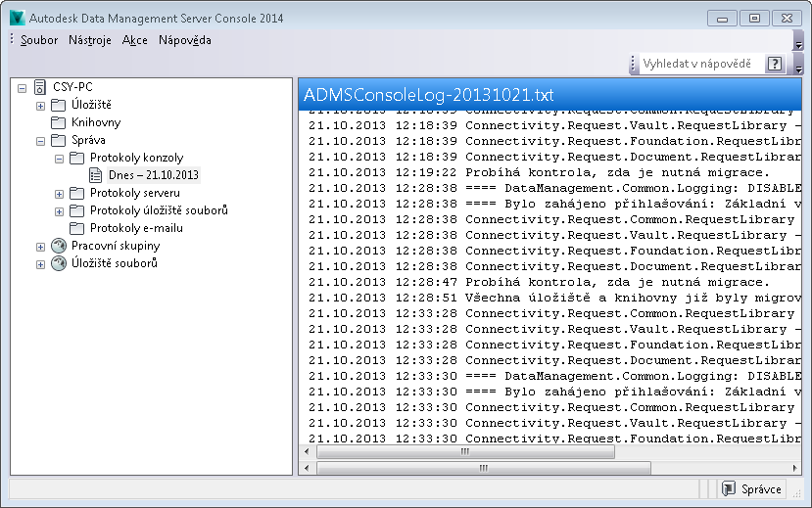
Task: Open the Nápověda menu
Action: [185, 40]
